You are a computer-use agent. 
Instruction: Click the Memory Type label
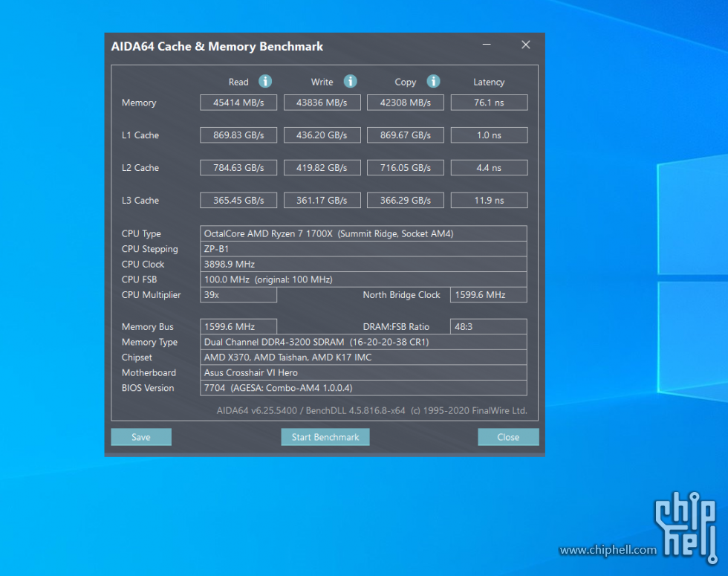pyautogui.click(x=149, y=342)
